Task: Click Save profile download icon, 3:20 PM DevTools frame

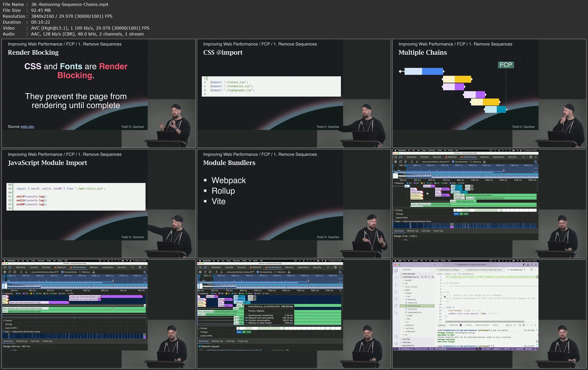Action: pos(417,162)
